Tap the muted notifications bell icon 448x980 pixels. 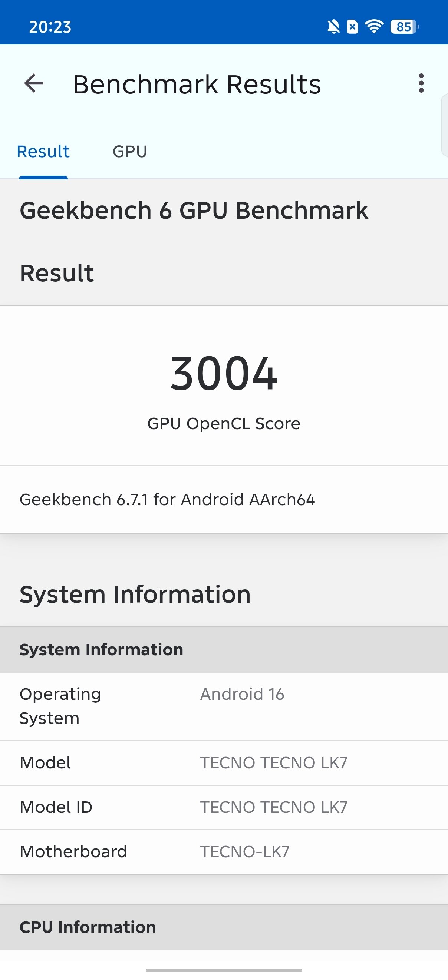click(x=333, y=27)
